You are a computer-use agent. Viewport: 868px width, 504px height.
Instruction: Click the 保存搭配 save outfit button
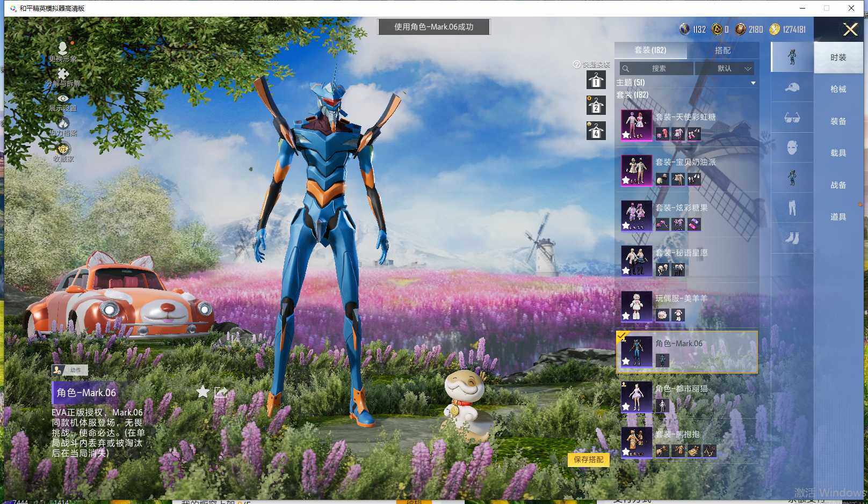tap(588, 459)
